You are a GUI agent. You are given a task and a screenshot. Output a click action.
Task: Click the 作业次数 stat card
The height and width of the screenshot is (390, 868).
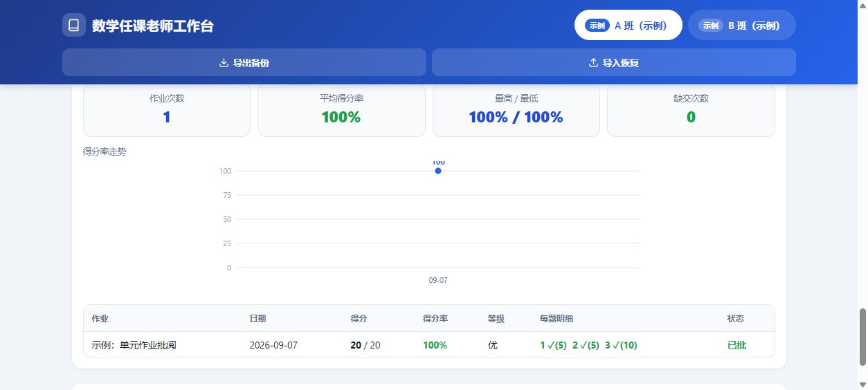coord(167,110)
